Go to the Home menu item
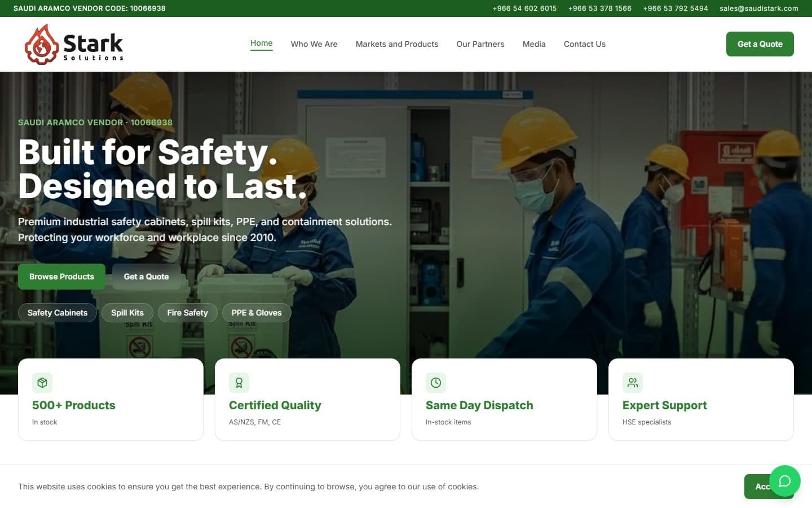Image resolution: width=812 pixels, height=508 pixels. [x=262, y=43]
